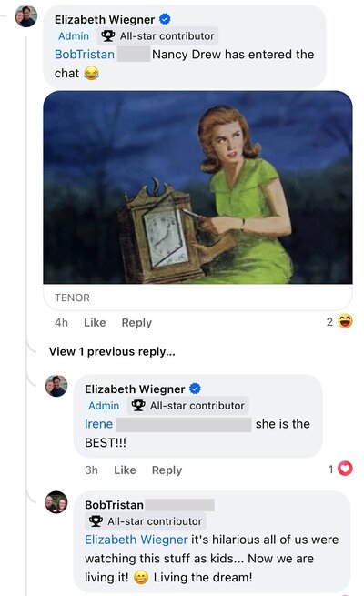Click the Admin badge in the top comment

(x=74, y=36)
